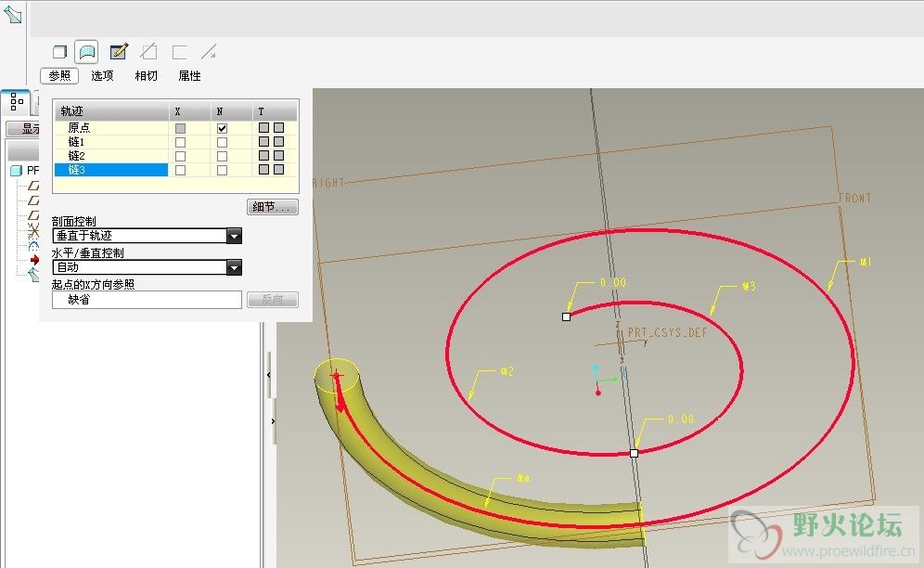
Task: Open the model tree tab icon
Action: (17, 102)
